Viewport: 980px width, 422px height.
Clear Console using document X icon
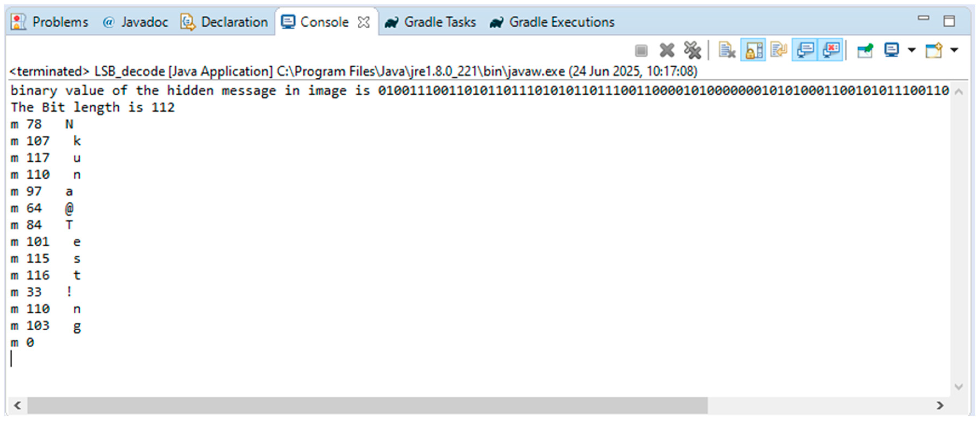point(727,50)
